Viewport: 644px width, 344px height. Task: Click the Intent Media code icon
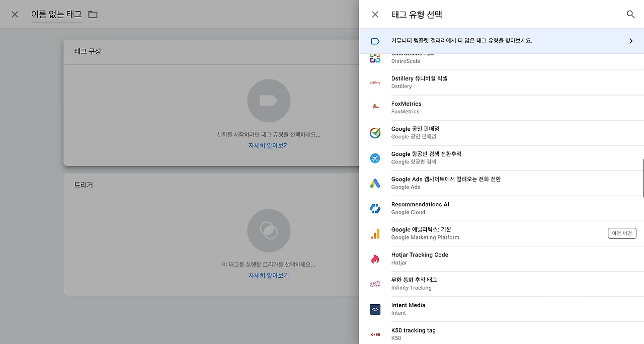(375, 309)
